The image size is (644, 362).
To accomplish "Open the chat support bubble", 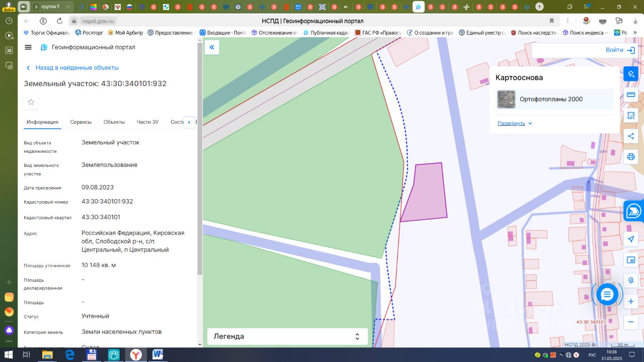I will point(607,295).
